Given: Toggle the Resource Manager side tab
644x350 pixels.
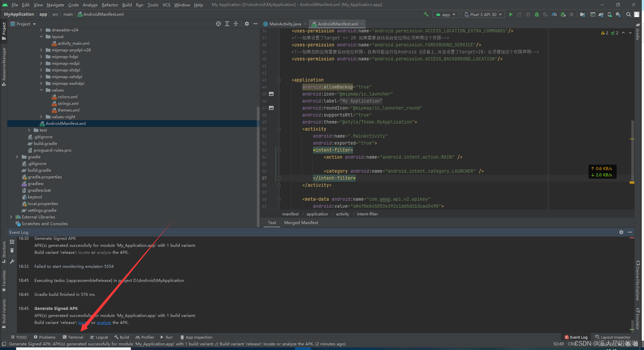Looking at the screenshot, I should (x=4, y=66).
